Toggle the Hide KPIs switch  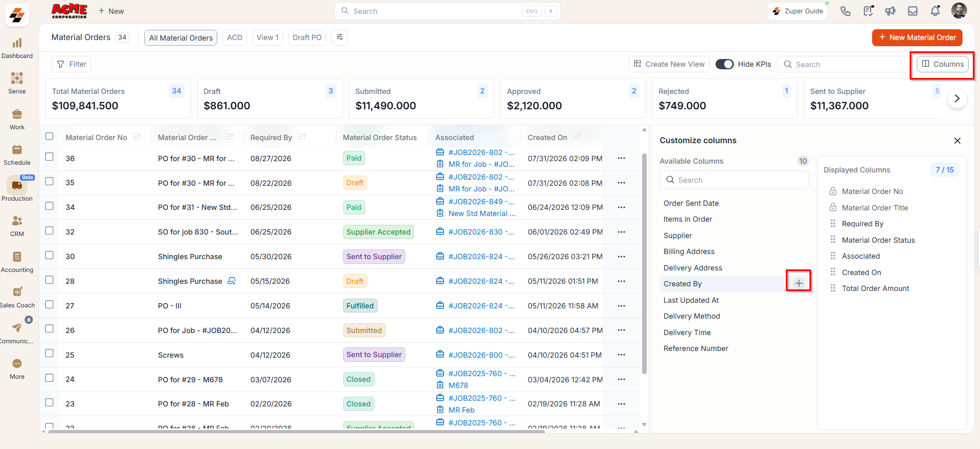725,64
